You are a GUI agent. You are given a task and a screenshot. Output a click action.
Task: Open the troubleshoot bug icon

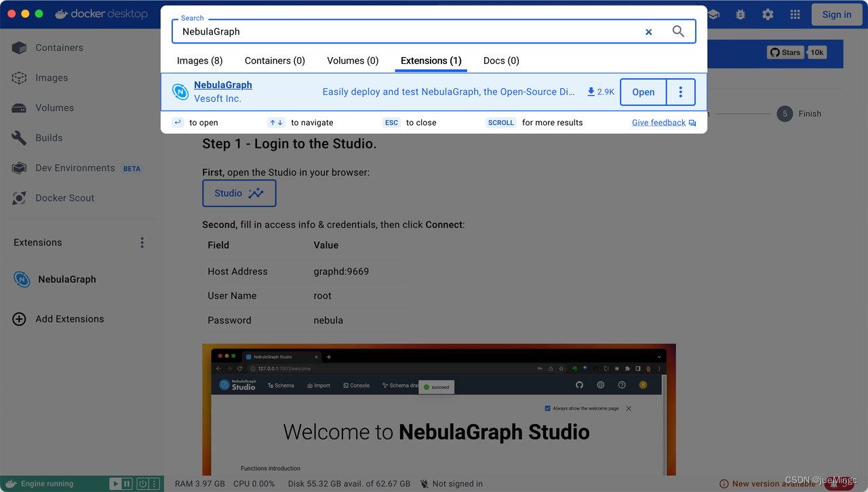pyautogui.click(x=741, y=14)
